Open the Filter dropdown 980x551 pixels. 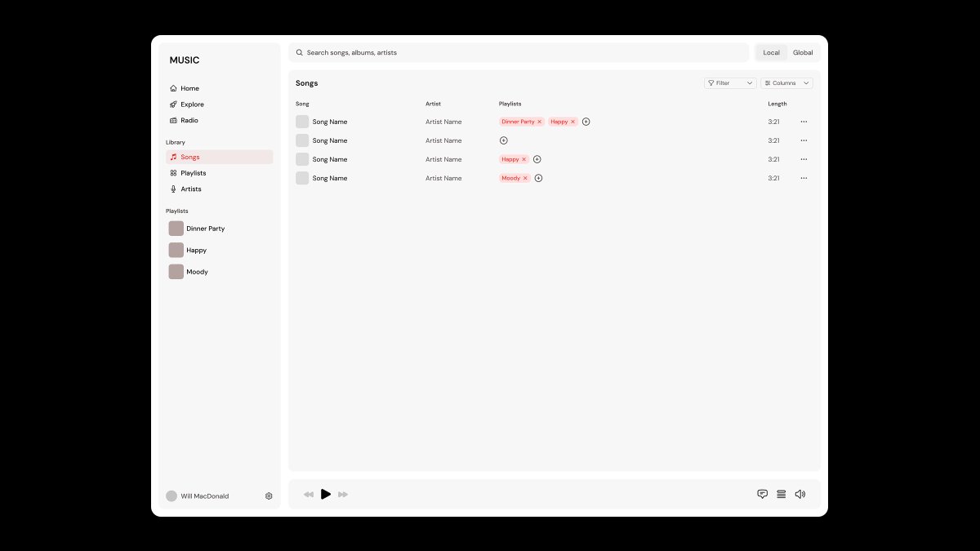[x=730, y=83]
